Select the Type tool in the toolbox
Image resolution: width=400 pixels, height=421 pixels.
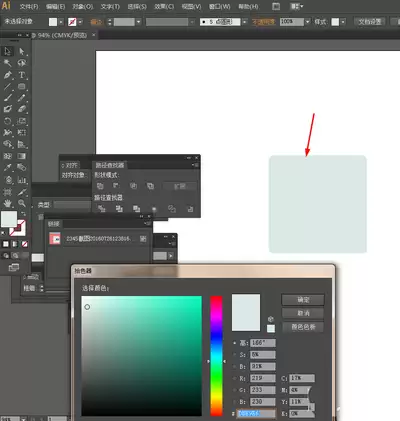22,75
